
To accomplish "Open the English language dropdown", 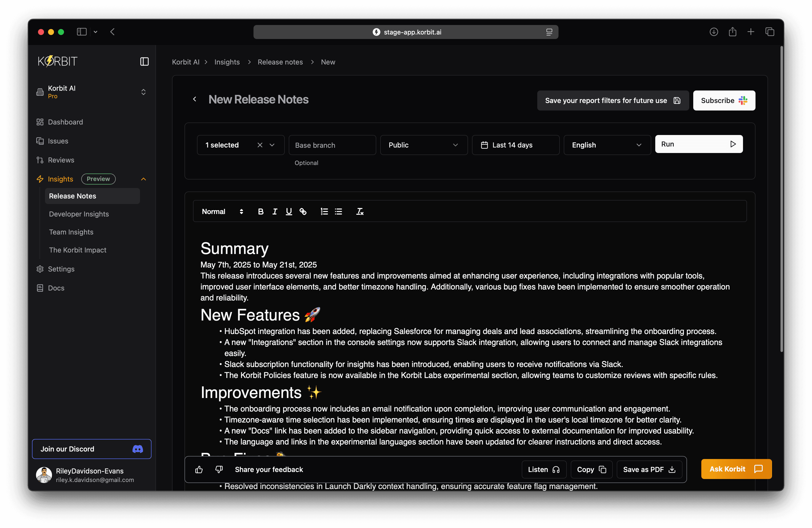I will click(607, 145).
